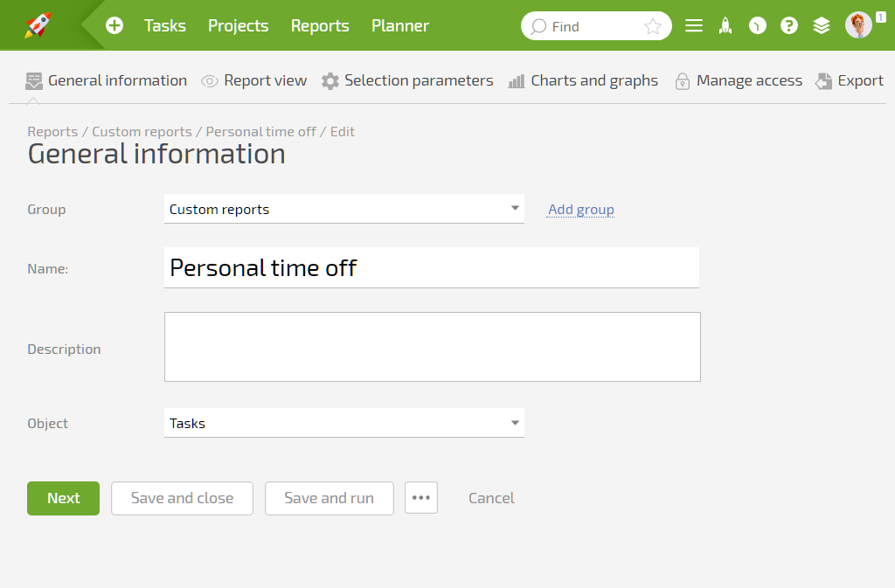This screenshot has height=588, width=895.
Task: Click the Save and run button
Action: coord(330,498)
